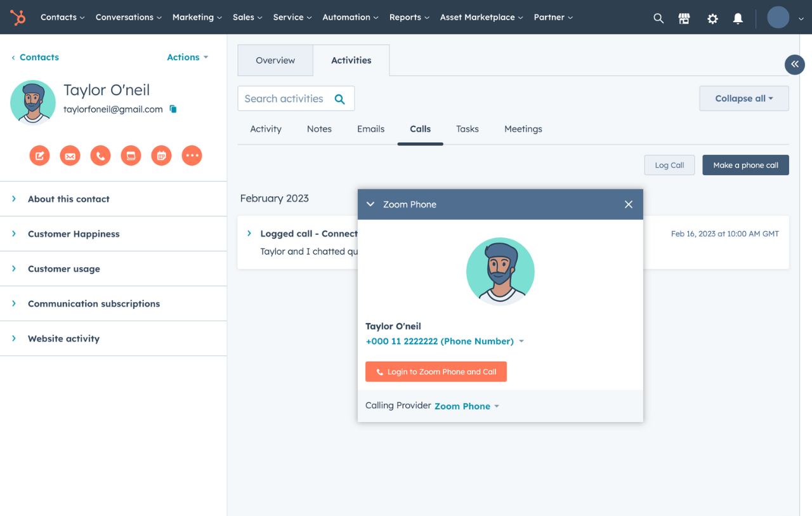Open notifications bell

(x=738, y=18)
